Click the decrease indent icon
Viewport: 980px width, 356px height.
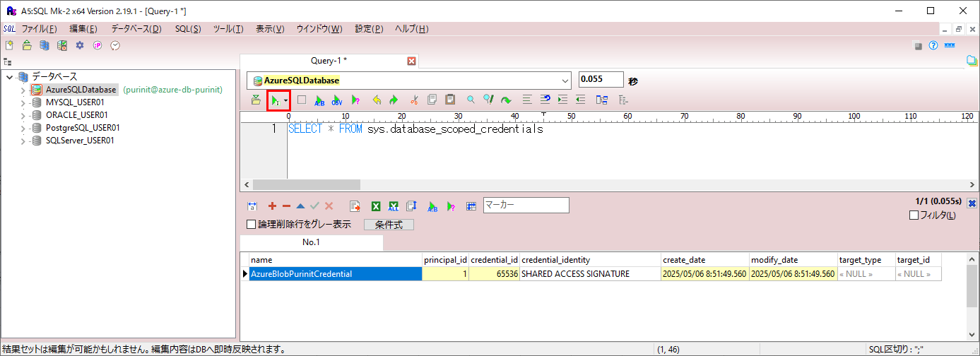coord(580,100)
